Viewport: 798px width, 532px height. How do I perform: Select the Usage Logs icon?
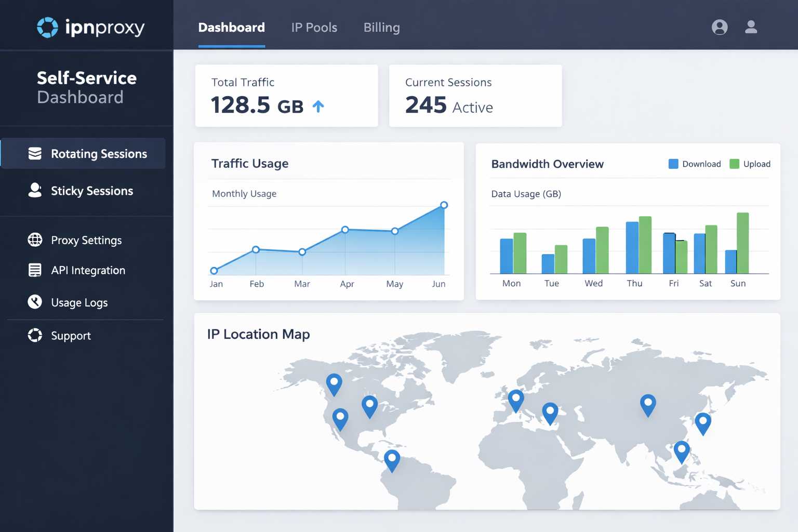(34, 302)
